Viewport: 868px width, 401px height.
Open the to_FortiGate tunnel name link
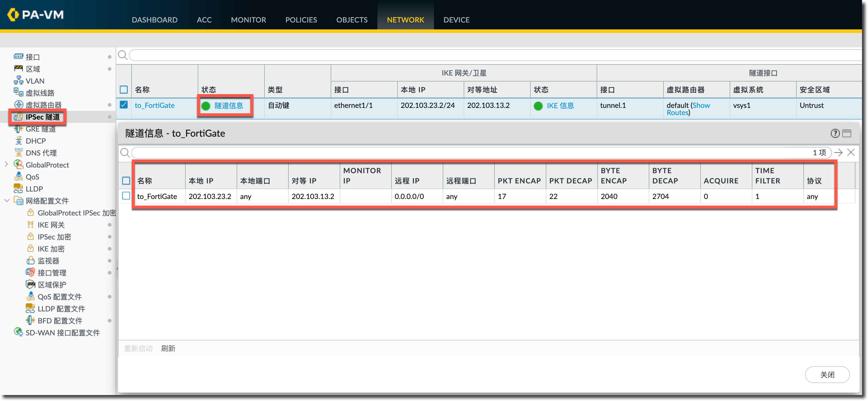point(155,105)
